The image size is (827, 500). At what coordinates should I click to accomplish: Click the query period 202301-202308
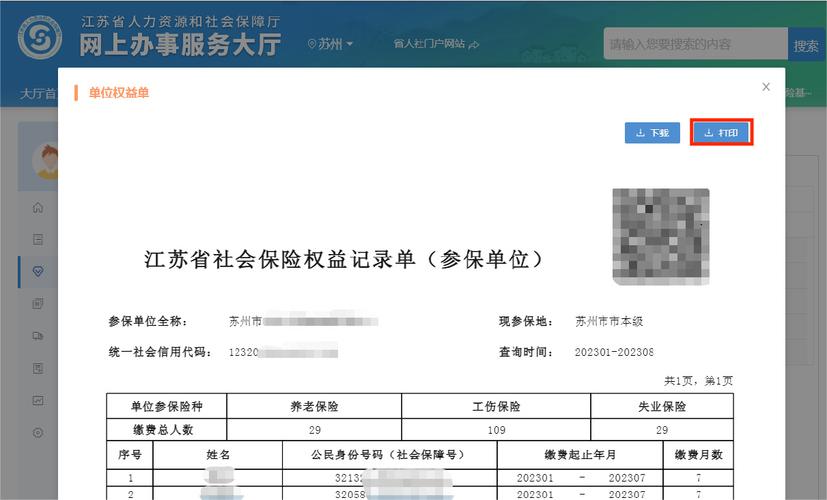click(614, 352)
